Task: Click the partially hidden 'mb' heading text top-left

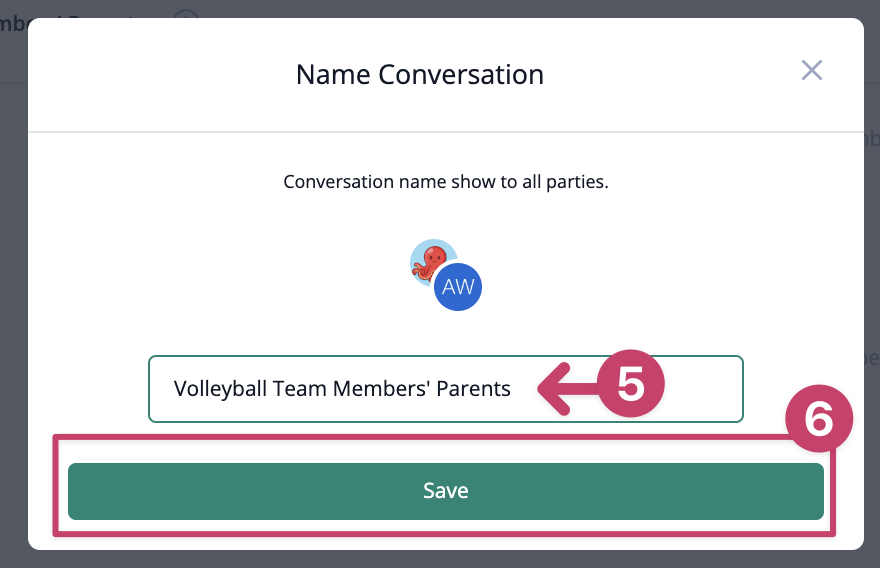Action: coord(12,25)
